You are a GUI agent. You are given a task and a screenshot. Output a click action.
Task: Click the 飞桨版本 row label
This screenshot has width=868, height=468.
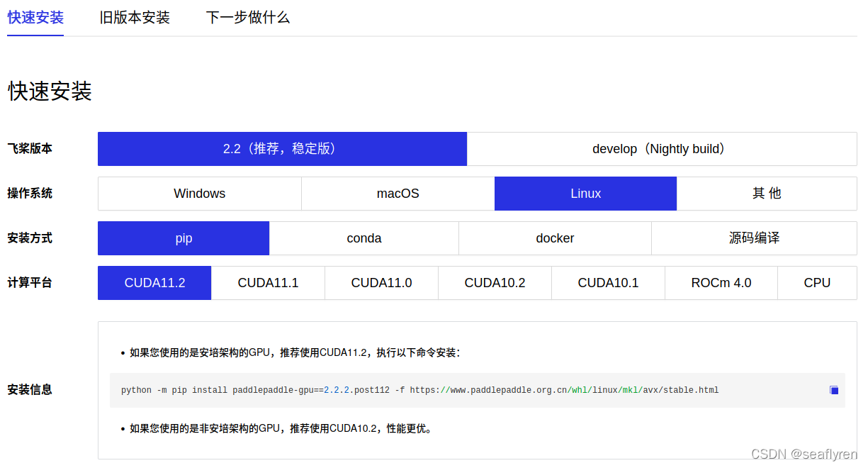[30, 149]
